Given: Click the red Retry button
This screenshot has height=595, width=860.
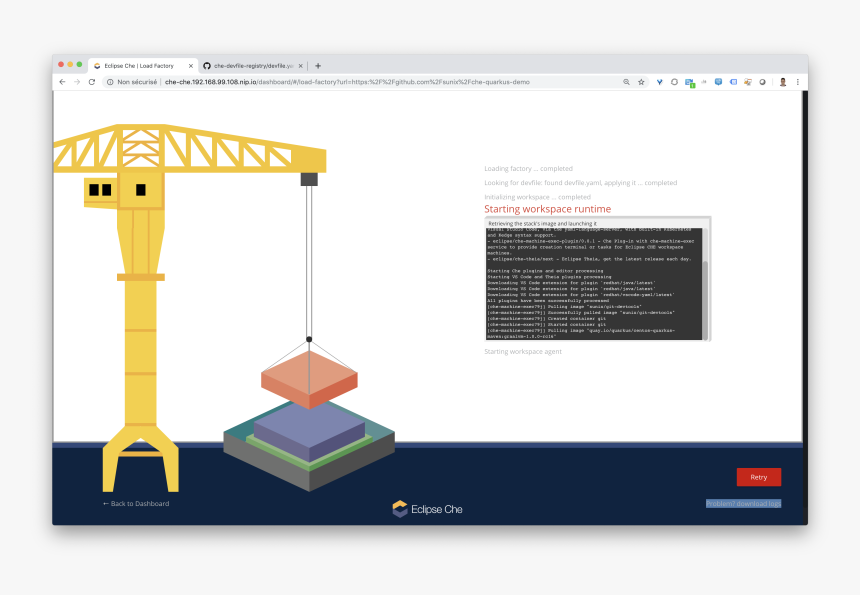Looking at the screenshot, I should (759, 477).
